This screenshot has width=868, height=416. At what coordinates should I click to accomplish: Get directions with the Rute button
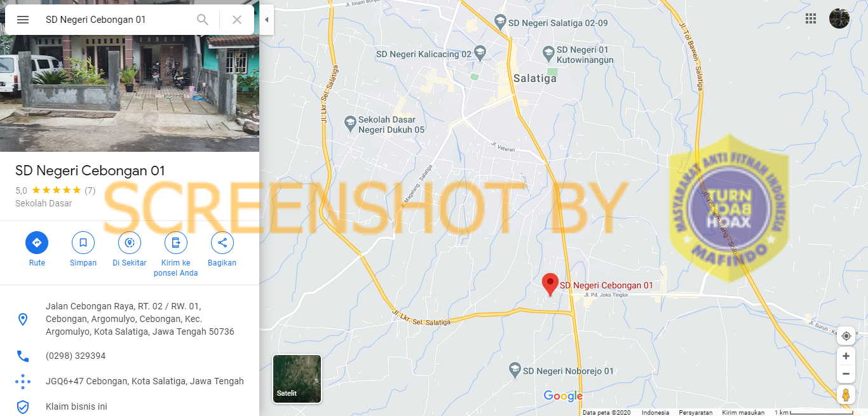[37, 243]
